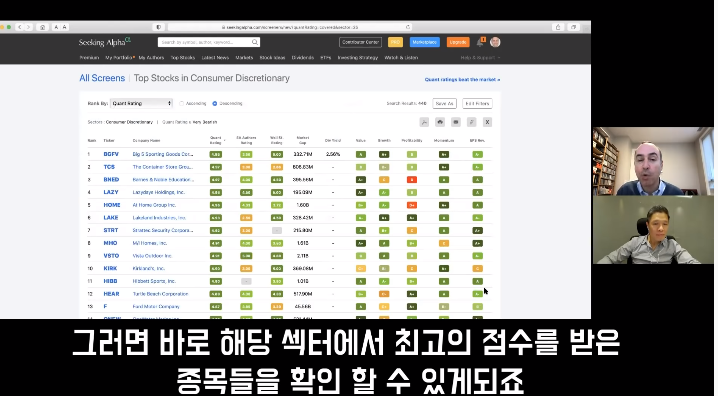Select the Descending radio button

pyautogui.click(x=215, y=103)
